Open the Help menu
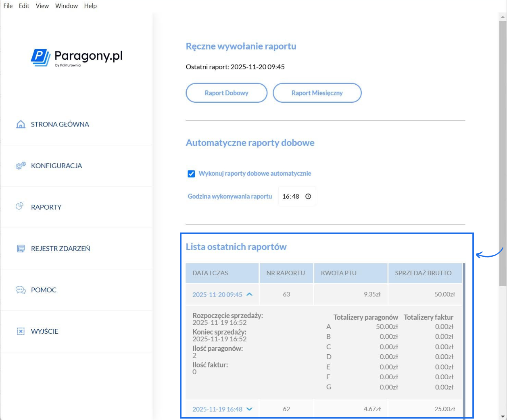Screen dimensions: 507x420 90,6
